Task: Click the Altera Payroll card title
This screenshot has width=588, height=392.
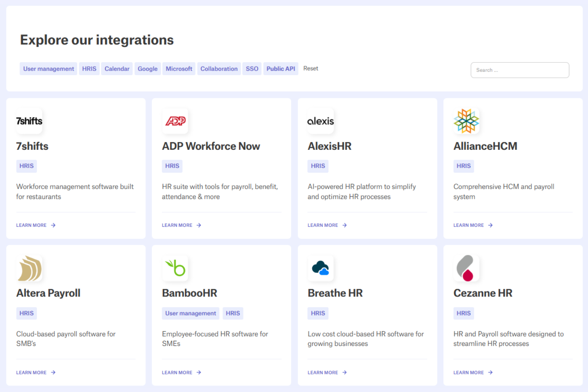Action: (48, 293)
